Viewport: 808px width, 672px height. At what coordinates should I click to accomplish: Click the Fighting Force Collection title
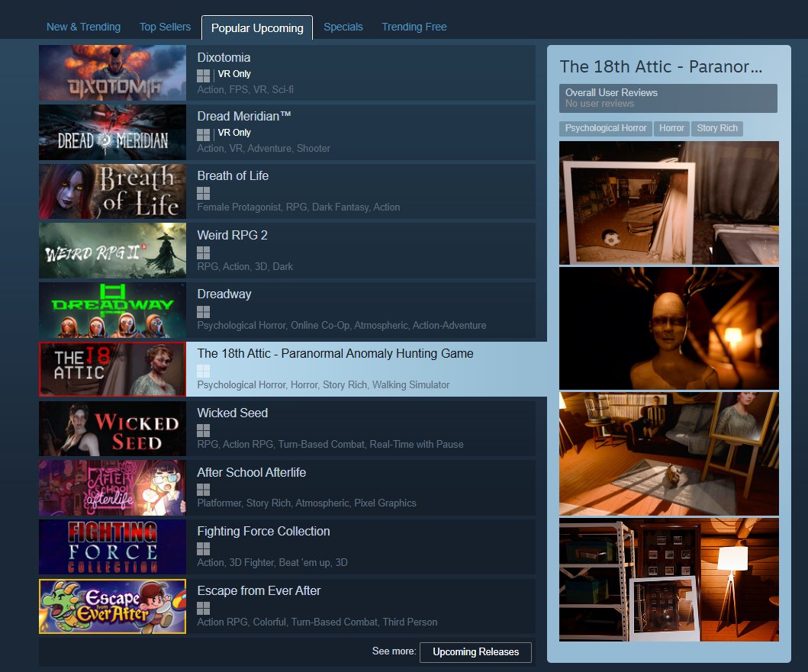pos(263,532)
